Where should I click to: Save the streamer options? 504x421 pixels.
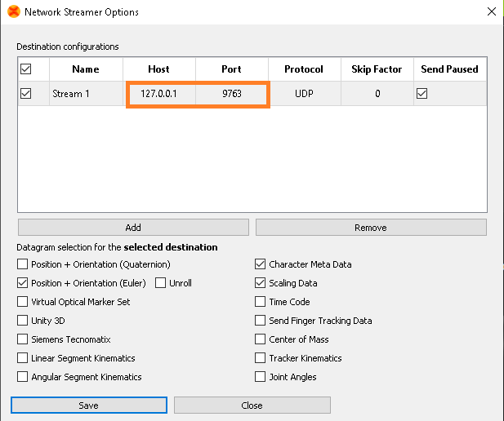click(x=89, y=405)
